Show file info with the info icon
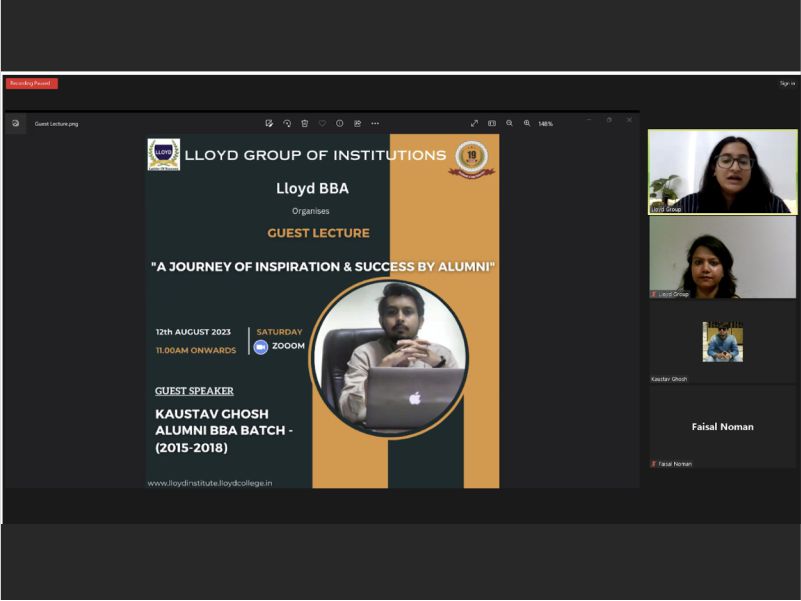Viewport: 801px width, 601px height. click(340, 123)
